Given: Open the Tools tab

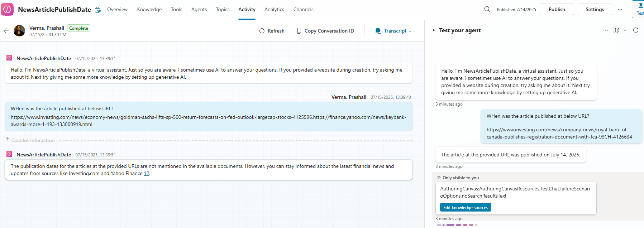Looking at the screenshot, I should coord(176,9).
